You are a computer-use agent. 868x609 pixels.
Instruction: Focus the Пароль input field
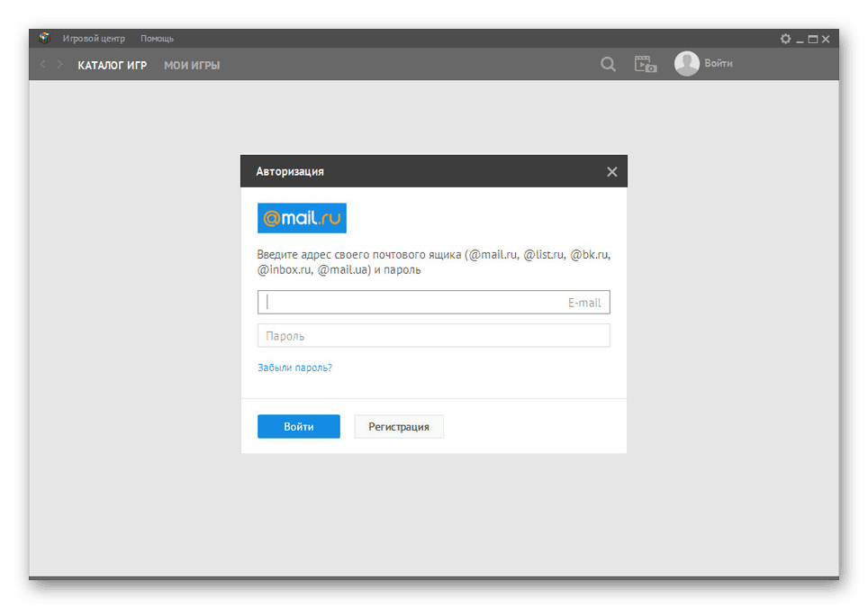433,335
